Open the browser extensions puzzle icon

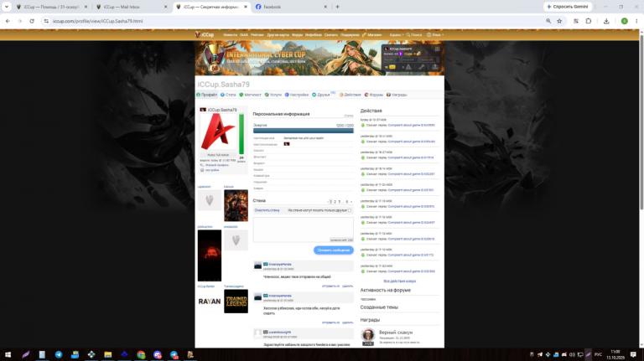588,21
